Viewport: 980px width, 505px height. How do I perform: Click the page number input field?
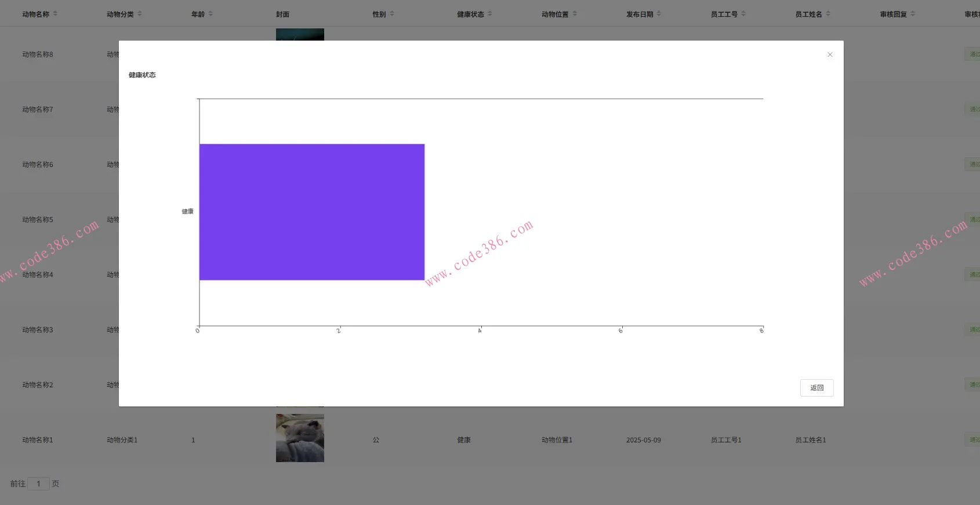coord(38,484)
